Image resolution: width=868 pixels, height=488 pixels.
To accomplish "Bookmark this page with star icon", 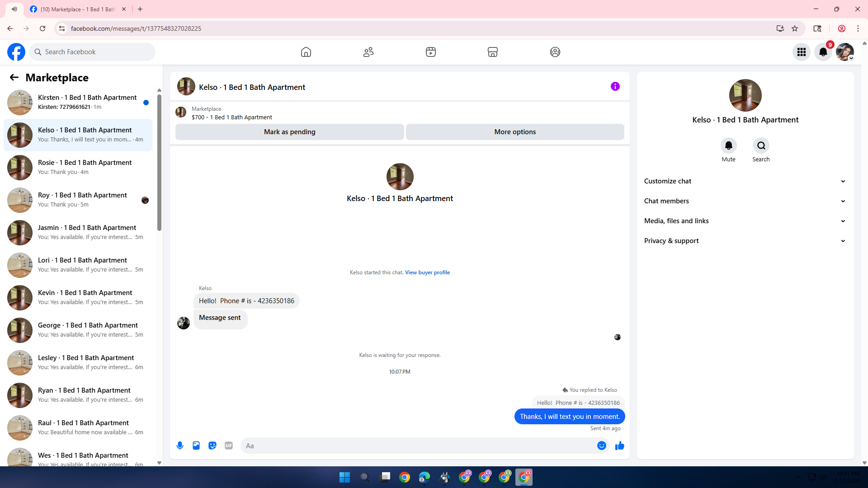I will tap(795, 28).
